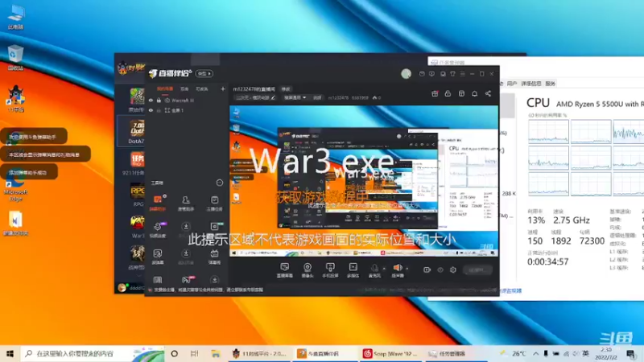Click the user avatar in 直播伴侣 title bar

pyautogui.click(x=407, y=73)
